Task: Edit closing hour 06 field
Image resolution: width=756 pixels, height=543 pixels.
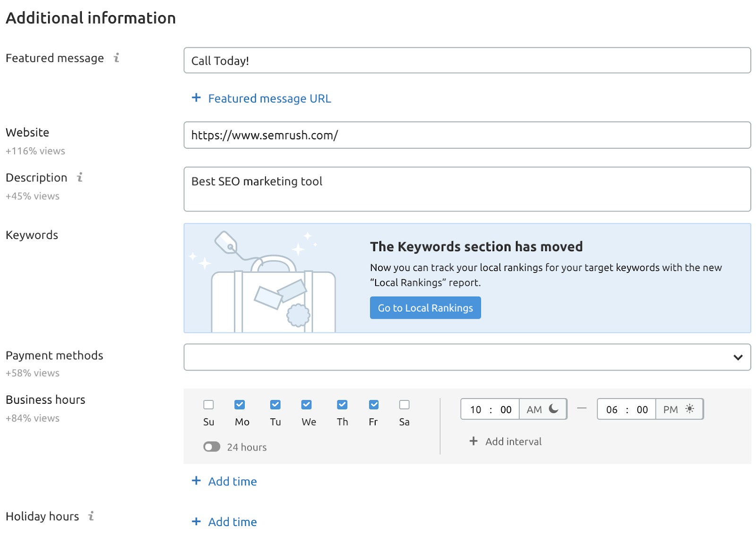Action: (612, 409)
